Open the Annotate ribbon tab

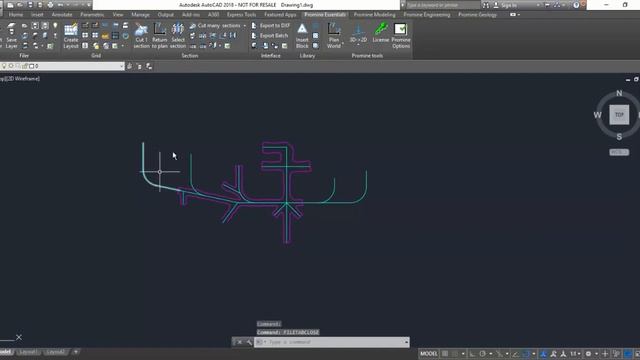62,15
